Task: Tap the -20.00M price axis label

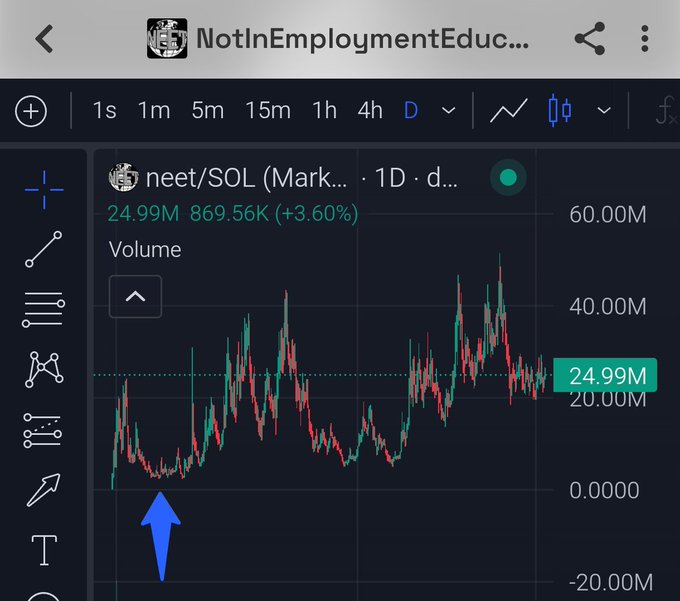Action: [611, 582]
